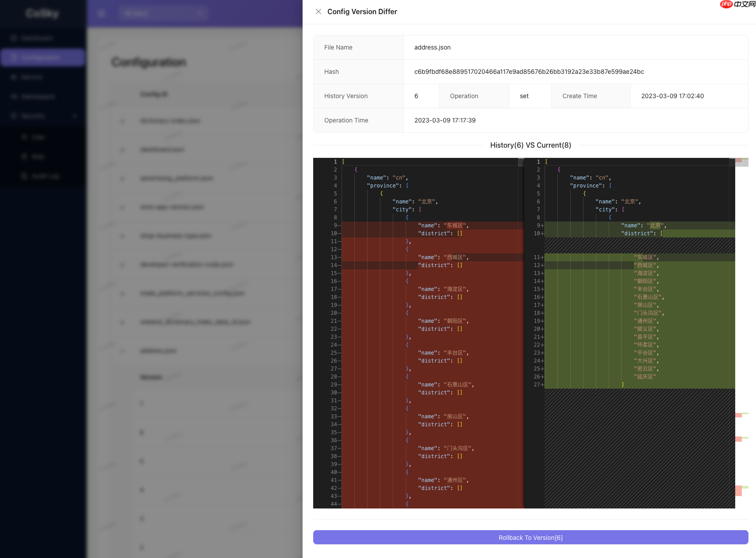This screenshot has width=756, height=558.
Task: Select the Configuration sidebar icon
Action: [14, 57]
